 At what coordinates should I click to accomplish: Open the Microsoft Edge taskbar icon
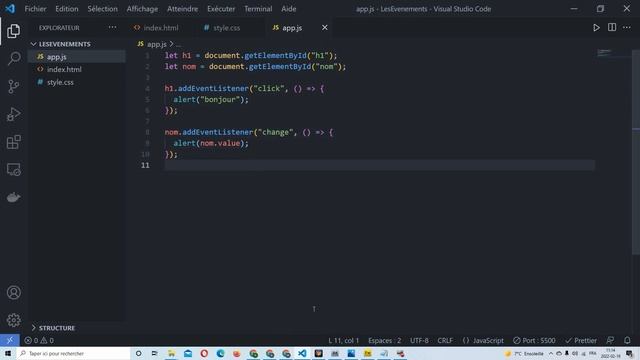point(220,353)
